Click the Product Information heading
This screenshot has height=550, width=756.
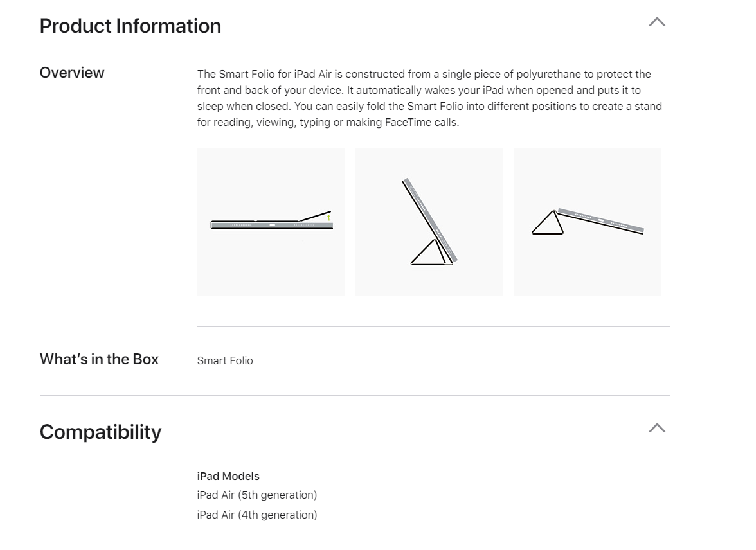(130, 26)
